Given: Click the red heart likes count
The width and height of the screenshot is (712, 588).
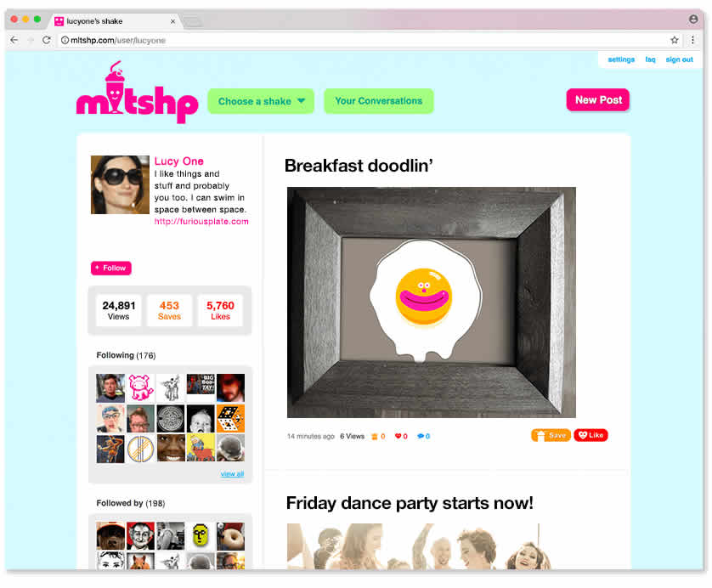Looking at the screenshot, I should [x=401, y=436].
